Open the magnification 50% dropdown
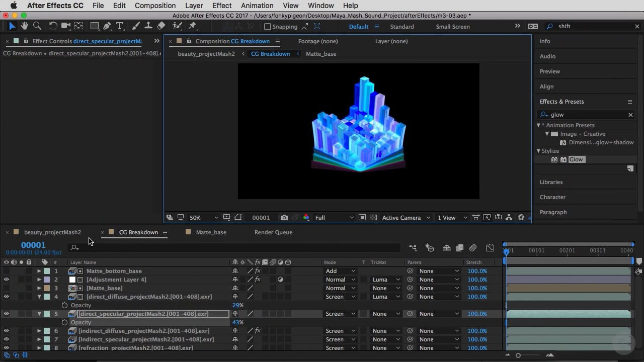 click(204, 218)
